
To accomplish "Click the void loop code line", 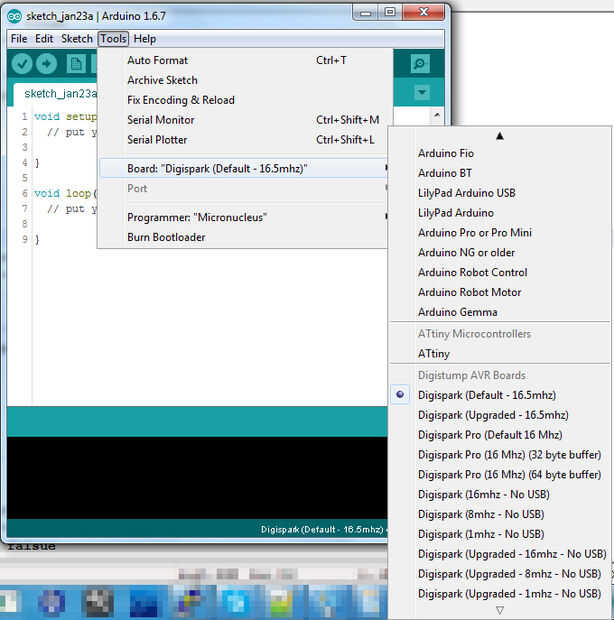I will [x=65, y=193].
